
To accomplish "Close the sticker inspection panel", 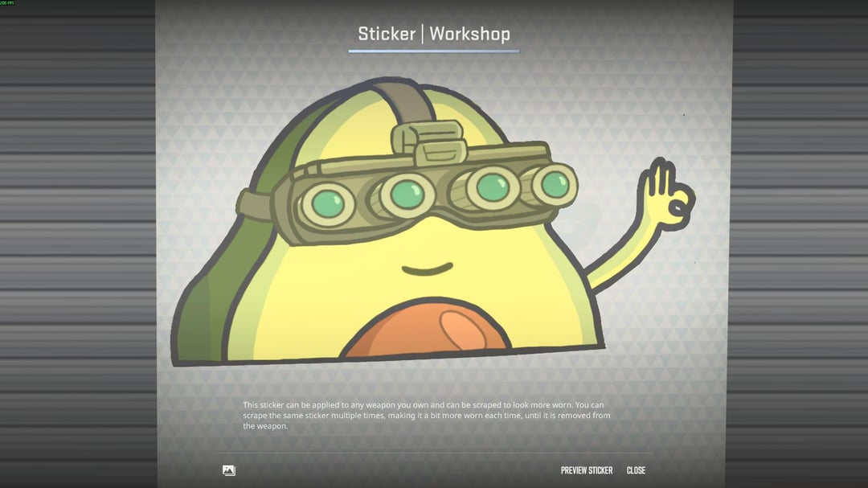I will (636, 470).
